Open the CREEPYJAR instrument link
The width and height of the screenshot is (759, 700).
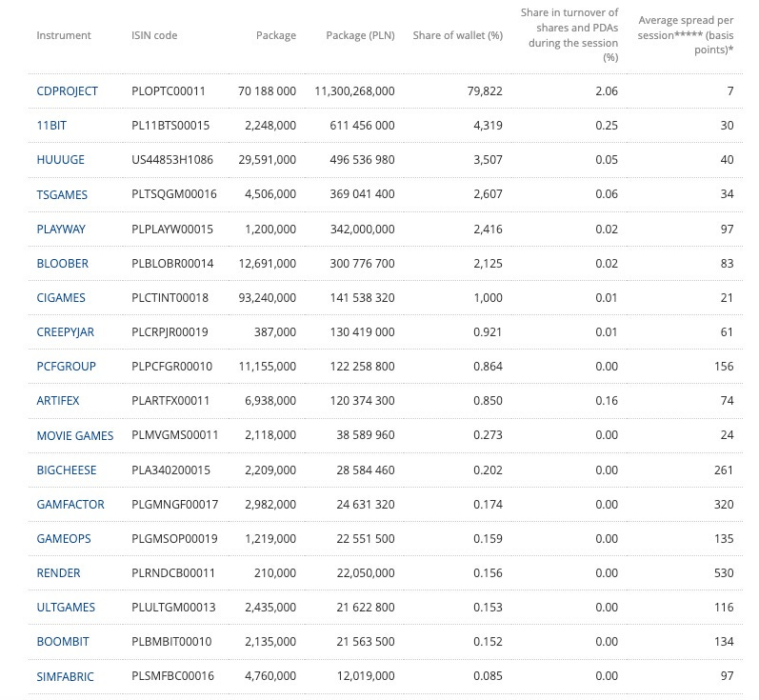tap(66, 332)
